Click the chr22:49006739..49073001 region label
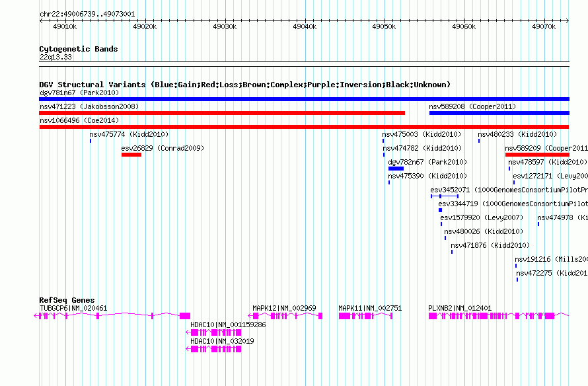Image resolution: width=588 pixels, height=386 pixels. point(87,14)
